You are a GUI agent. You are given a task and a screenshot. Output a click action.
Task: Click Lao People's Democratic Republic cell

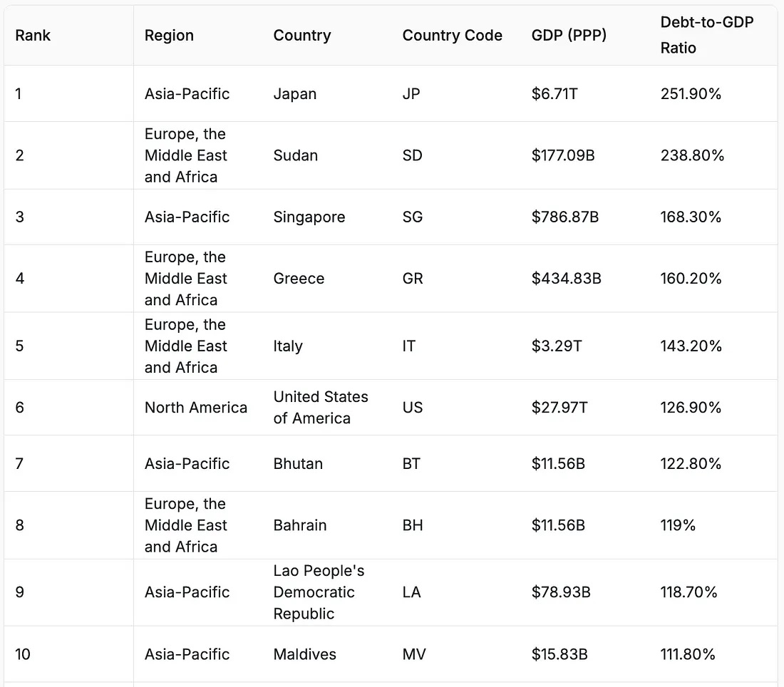pos(319,592)
